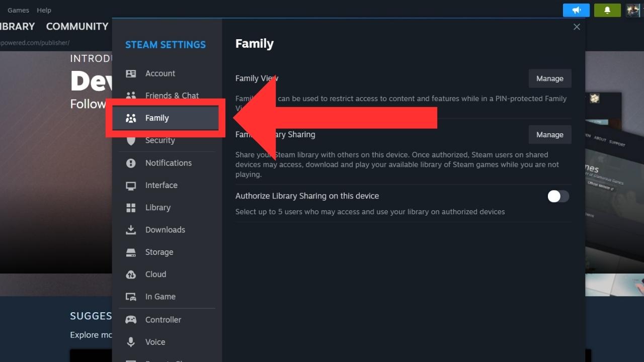
Task: Open the Help menu
Action: coord(44,10)
